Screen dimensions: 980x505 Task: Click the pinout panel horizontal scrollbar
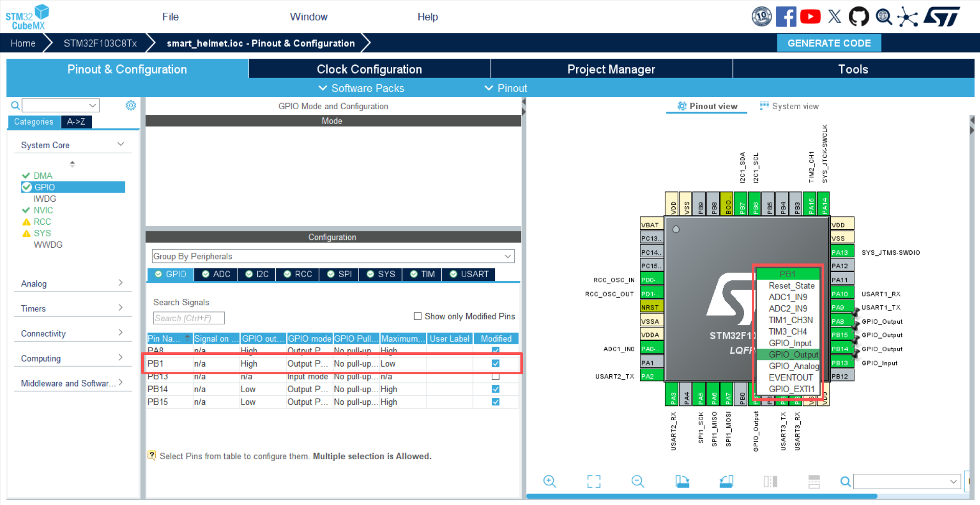pos(702,496)
